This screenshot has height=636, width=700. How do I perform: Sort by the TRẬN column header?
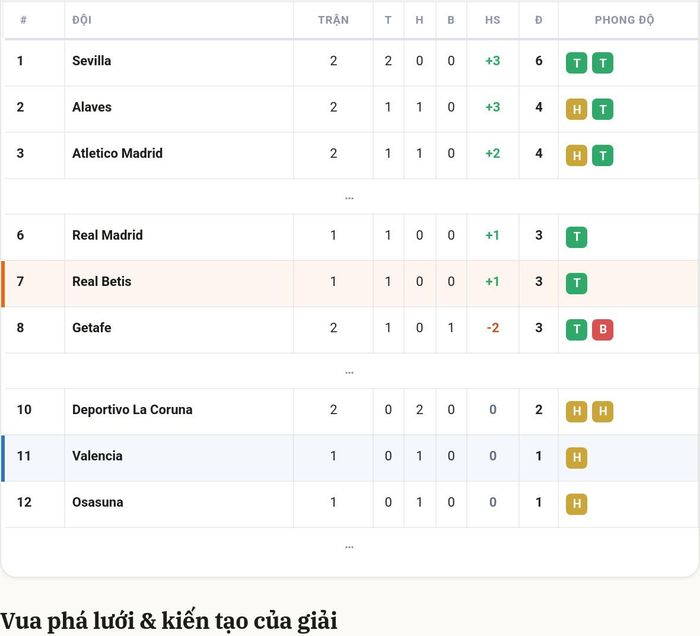pyautogui.click(x=333, y=20)
